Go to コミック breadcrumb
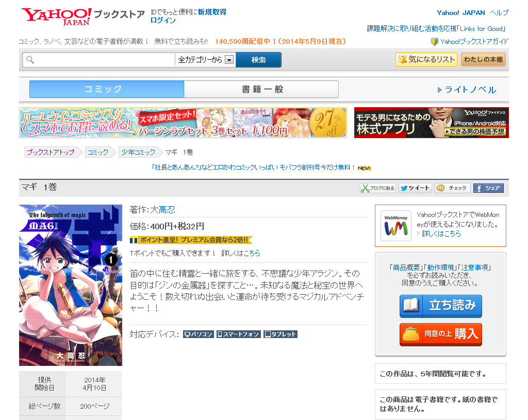This screenshot has width=528, height=420. pos(98,152)
